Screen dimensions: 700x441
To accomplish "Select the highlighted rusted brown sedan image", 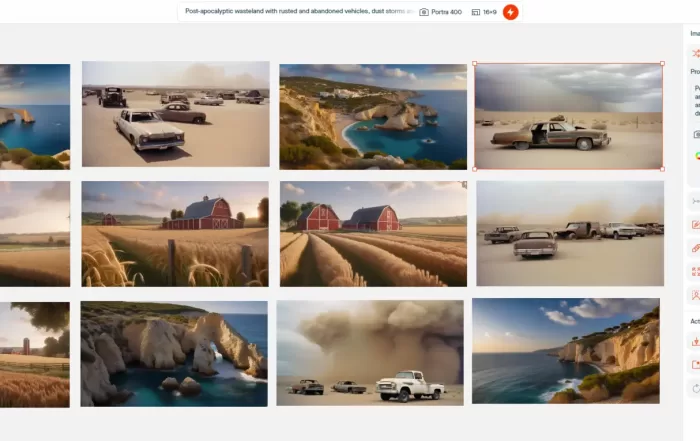I will (x=568, y=116).
